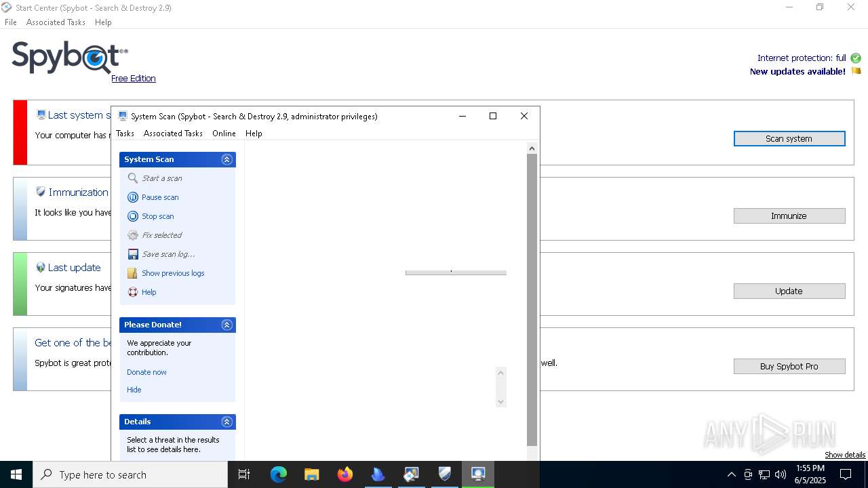Click the Type here to search box
The height and width of the screenshot is (488, 868).
tap(130, 474)
